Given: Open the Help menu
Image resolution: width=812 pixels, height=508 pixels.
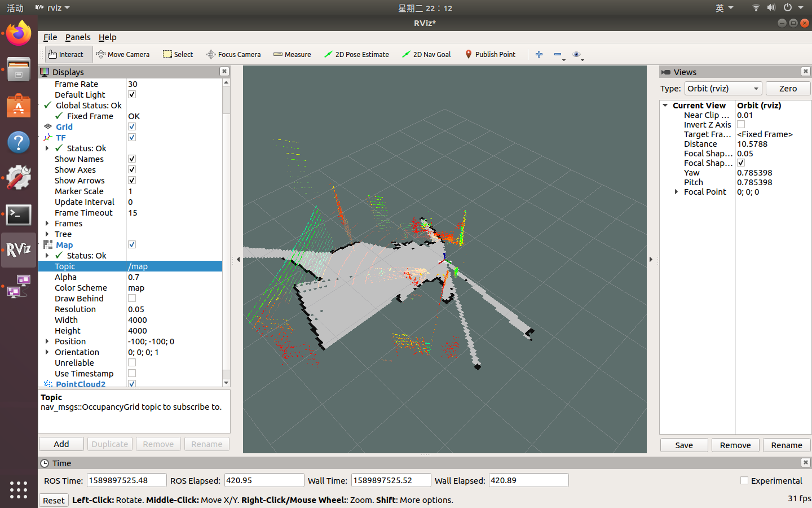Looking at the screenshot, I should click(107, 37).
